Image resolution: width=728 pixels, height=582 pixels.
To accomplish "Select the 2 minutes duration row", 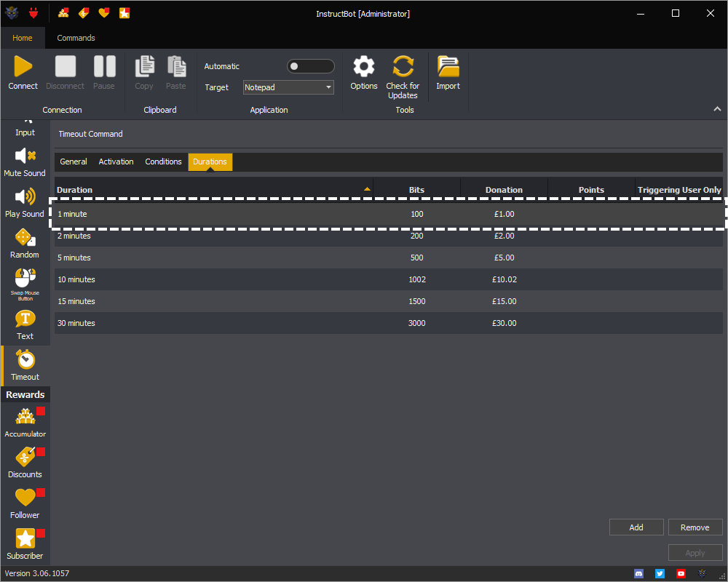I will 388,236.
